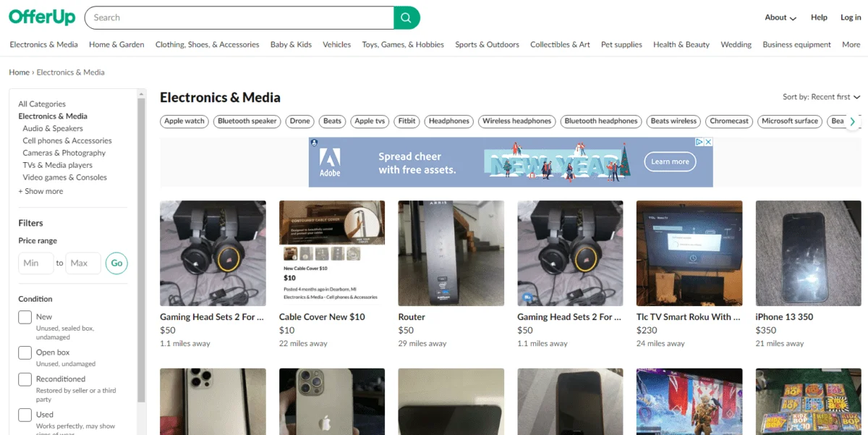This screenshot has height=435, width=868.
Task: Open the Router listing photo
Action: [x=451, y=253]
